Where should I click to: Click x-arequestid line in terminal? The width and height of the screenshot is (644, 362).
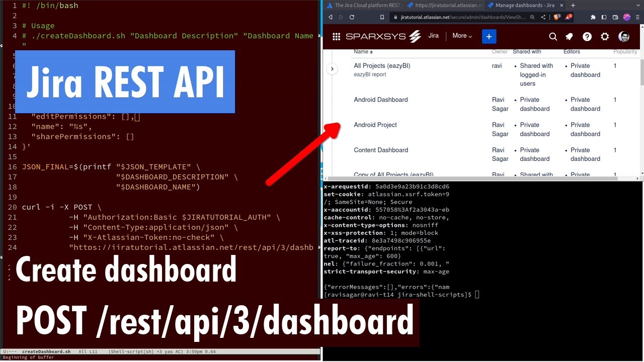click(x=386, y=187)
